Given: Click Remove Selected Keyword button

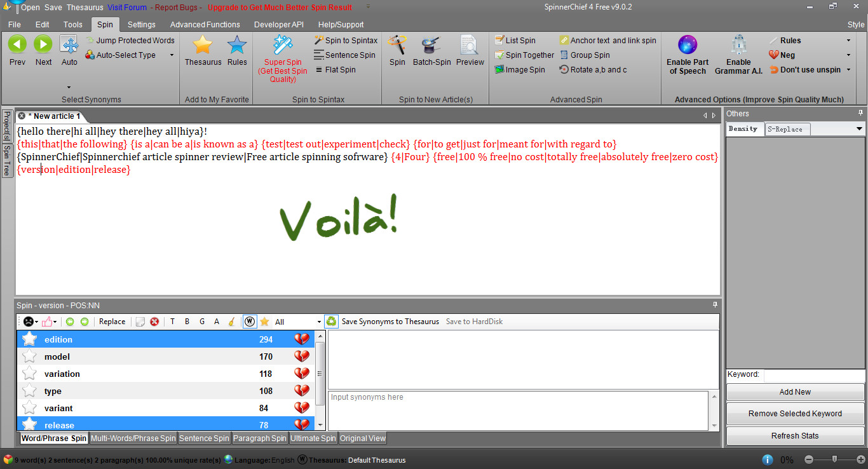Looking at the screenshot, I should pyautogui.click(x=795, y=414).
